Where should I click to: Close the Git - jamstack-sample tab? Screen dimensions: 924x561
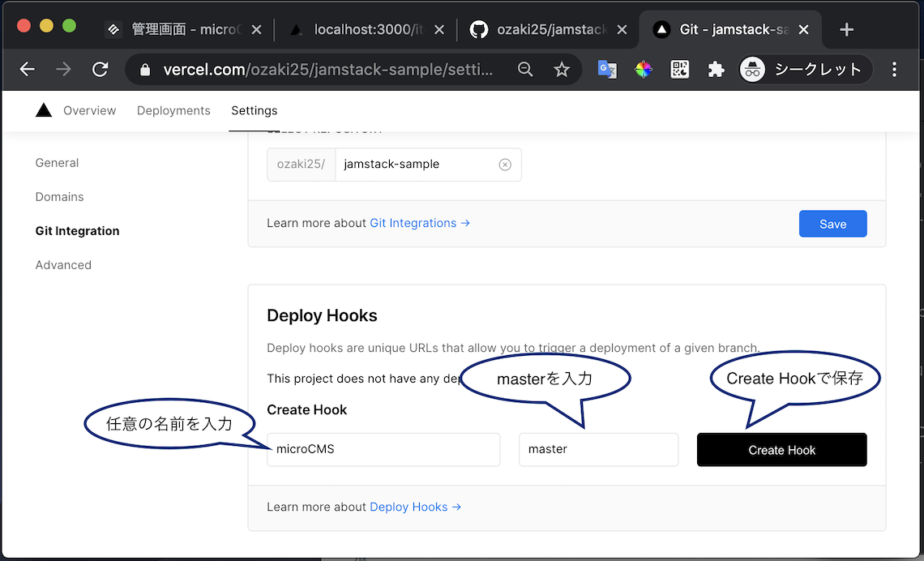click(x=804, y=29)
